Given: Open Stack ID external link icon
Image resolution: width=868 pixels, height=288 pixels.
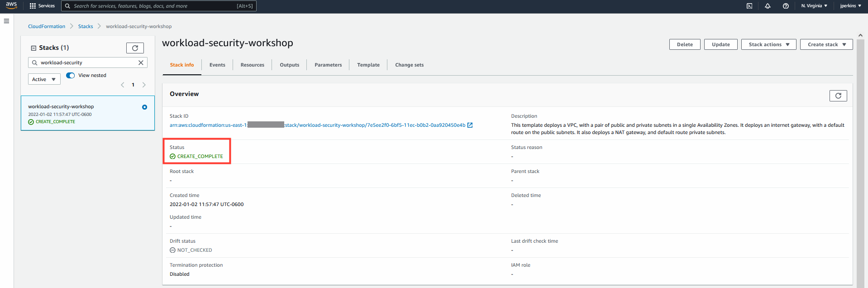Looking at the screenshot, I should [x=470, y=125].
